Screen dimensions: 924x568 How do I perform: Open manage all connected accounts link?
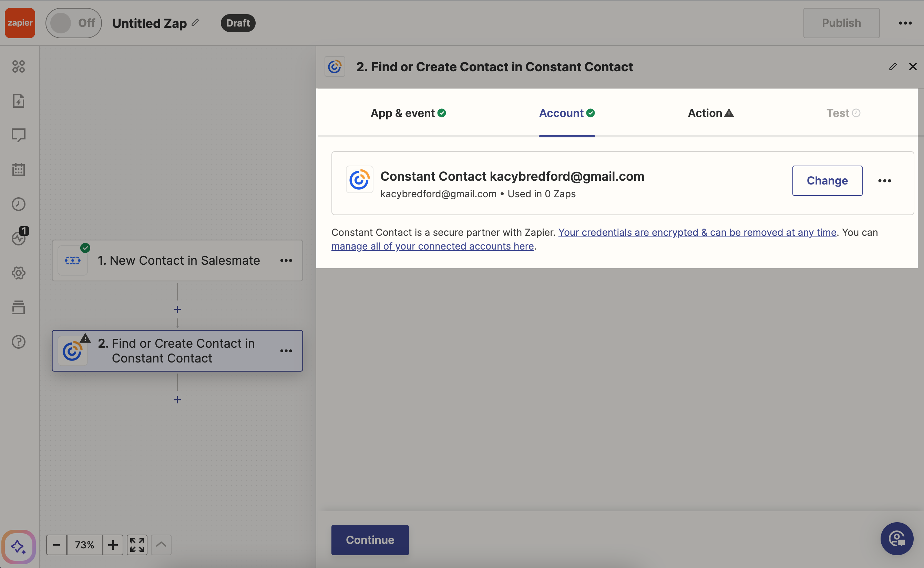[432, 246]
